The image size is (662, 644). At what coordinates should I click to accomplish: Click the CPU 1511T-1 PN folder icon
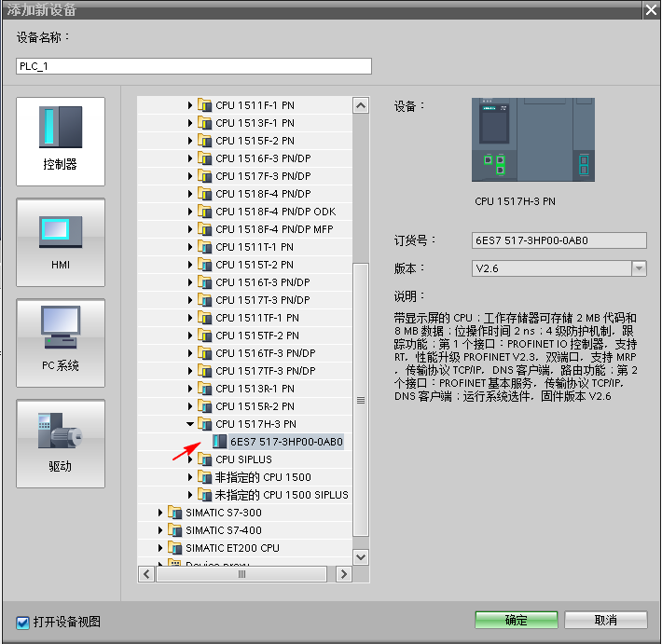tap(205, 247)
